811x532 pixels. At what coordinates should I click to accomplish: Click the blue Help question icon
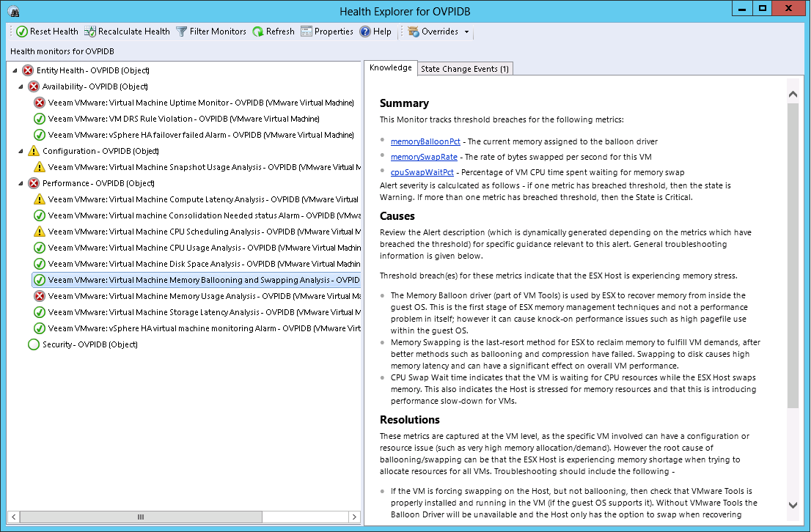coord(365,32)
